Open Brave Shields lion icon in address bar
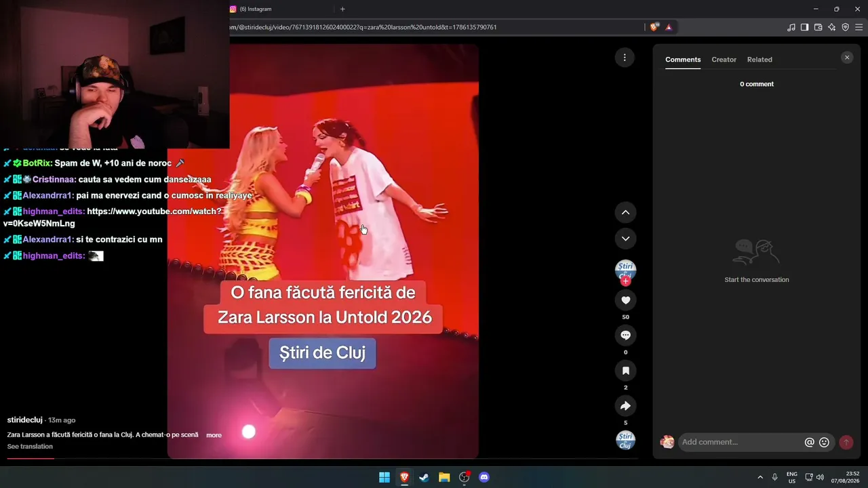This screenshot has height=488, width=868. pos(654,27)
